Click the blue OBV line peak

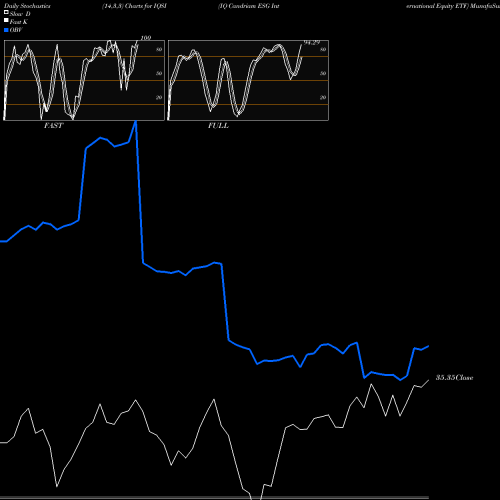136,122
